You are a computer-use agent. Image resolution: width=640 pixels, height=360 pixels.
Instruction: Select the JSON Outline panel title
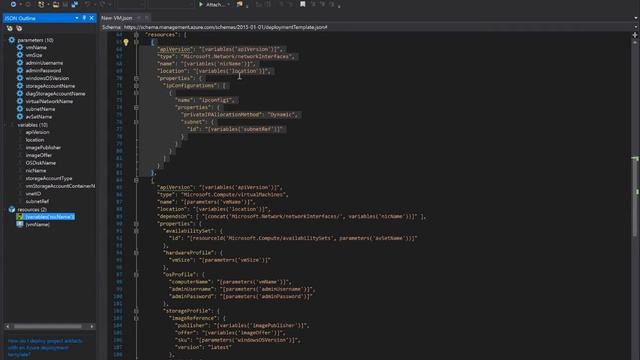pyautogui.click(x=20, y=18)
